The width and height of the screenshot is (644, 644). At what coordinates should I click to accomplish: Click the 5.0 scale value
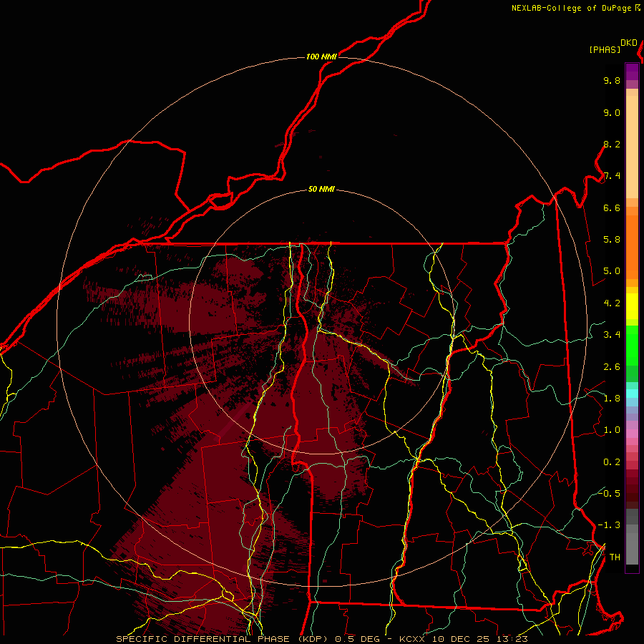(x=612, y=271)
